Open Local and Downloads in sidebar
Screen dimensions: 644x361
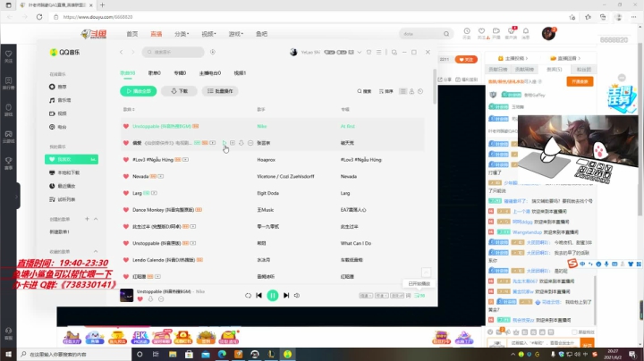point(64,172)
